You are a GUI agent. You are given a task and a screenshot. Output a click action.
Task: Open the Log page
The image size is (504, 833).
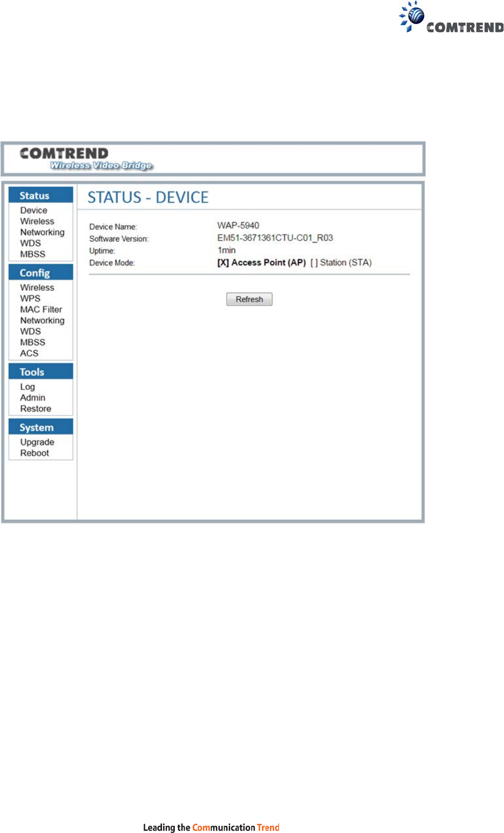pyautogui.click(x=28, y=387)
